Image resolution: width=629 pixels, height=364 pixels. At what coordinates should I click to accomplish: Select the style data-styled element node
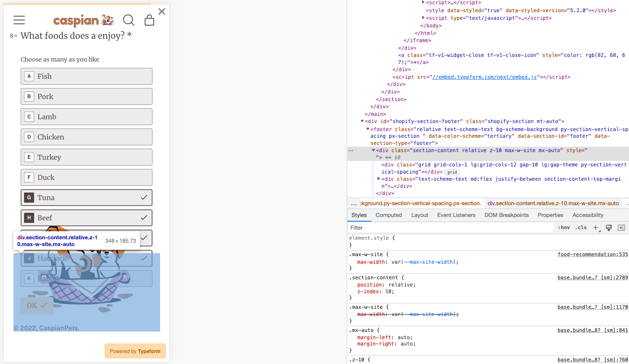click(x=521, y=11)
